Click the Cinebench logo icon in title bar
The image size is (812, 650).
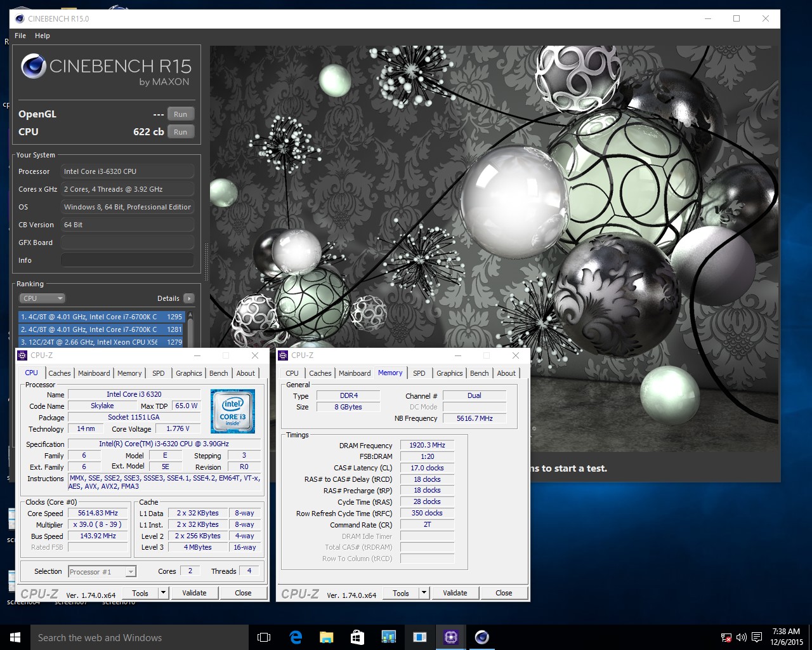pyautogui.click(x=20, y=18)
